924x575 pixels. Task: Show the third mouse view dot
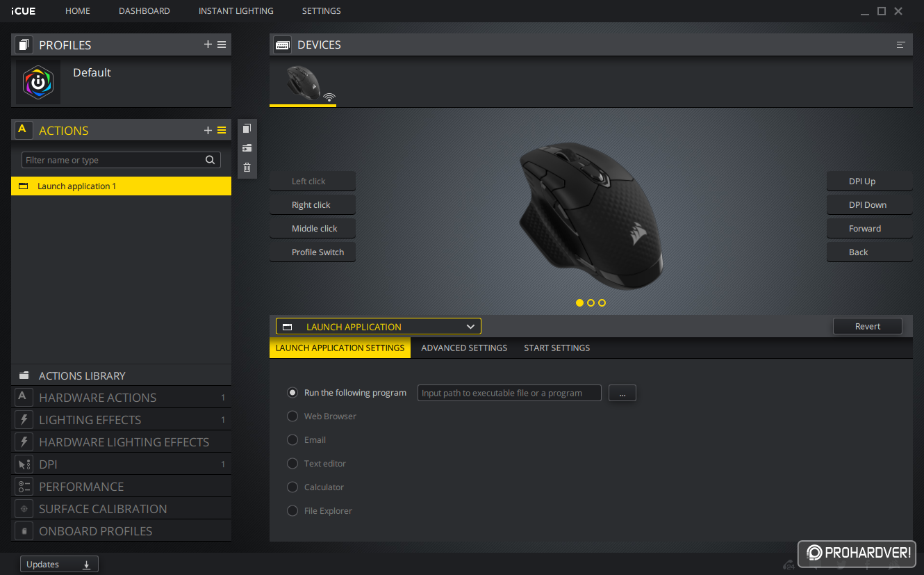[602, 302]
